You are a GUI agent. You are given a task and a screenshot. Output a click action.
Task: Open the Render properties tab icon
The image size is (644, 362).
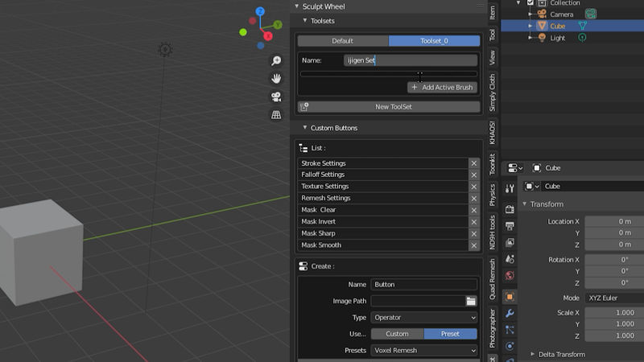510,209
